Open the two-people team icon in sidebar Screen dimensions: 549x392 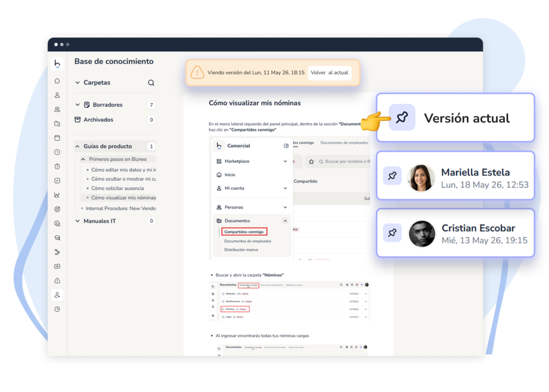(57, 109)
